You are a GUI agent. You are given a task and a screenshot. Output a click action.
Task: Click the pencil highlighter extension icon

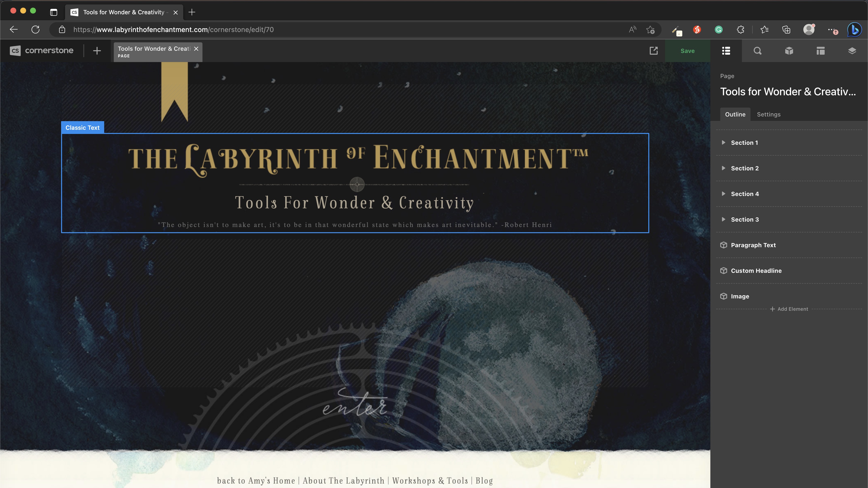(676, 30)
